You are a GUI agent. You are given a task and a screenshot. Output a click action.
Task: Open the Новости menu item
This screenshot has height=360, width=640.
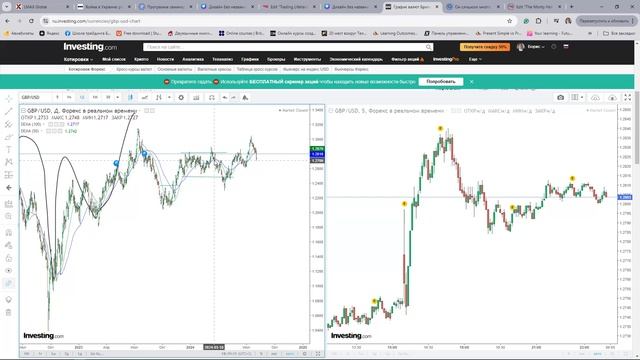point(165,59)
